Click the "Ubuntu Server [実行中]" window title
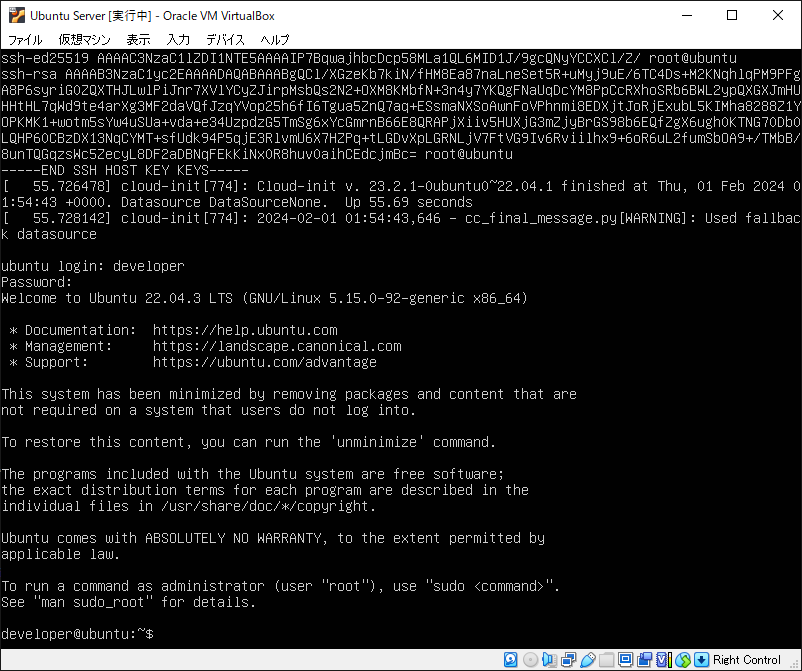802x671 pixels. coord(91,16)
